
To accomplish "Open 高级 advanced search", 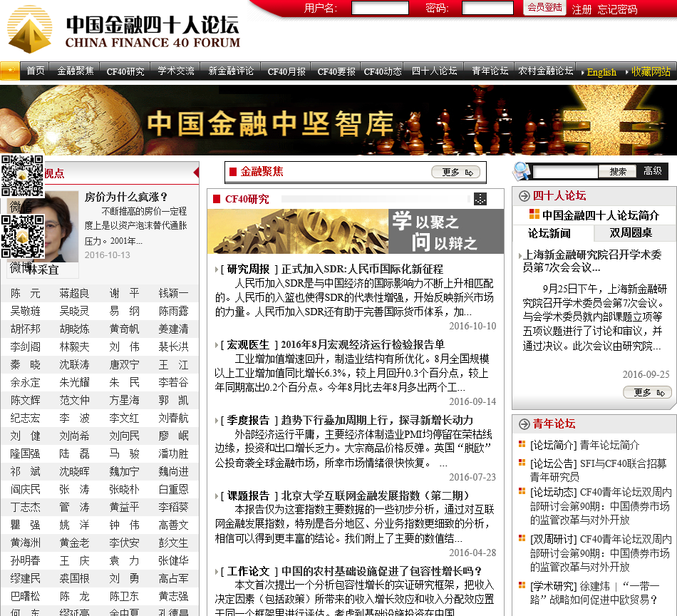I will click(x=652, y=170).
